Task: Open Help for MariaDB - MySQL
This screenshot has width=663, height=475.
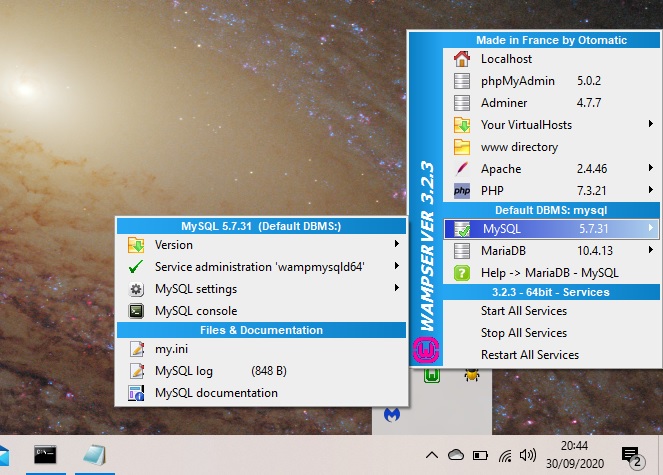Action: (x=549, y=272)
